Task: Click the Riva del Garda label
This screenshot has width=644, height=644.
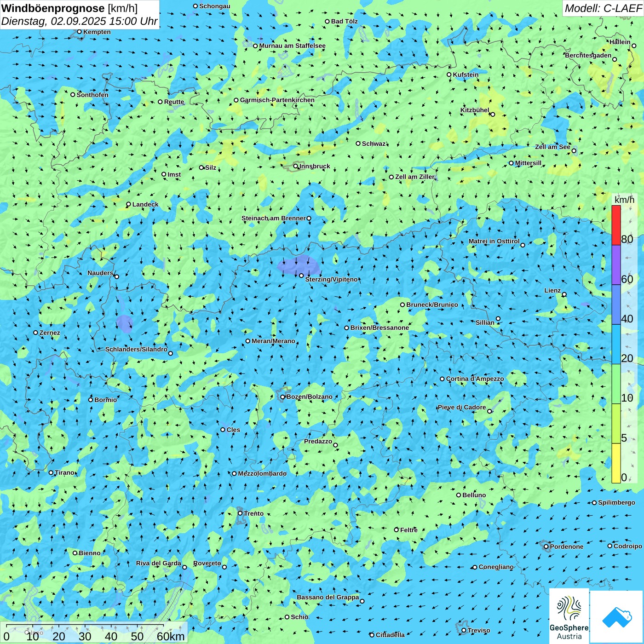Action: tap(159, 563)
